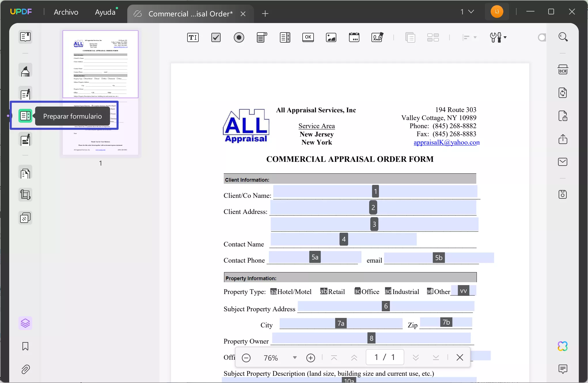The image size is (588, 383).
Task: Add a date field tool
Action: [x=354, y=37]
